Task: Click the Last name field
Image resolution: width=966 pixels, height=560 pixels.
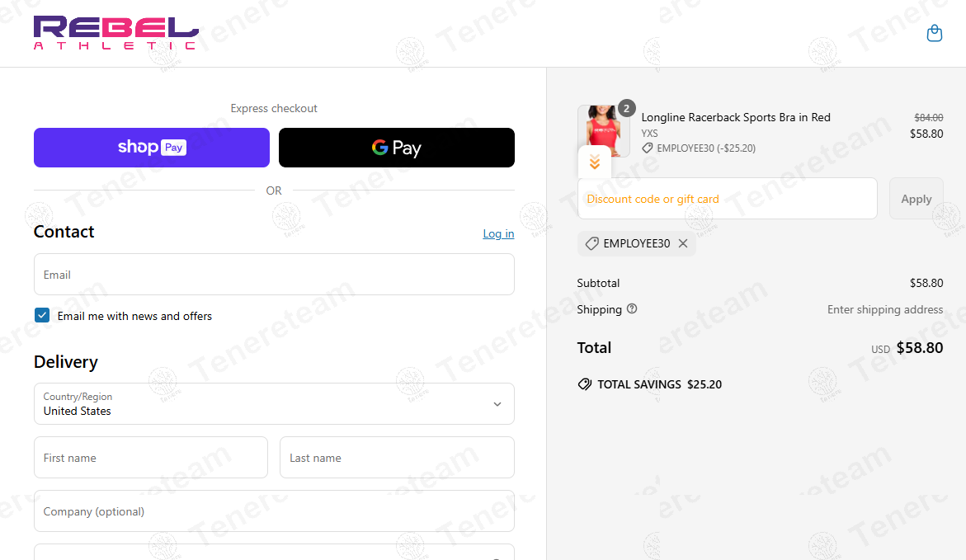Action: (397, 458)
